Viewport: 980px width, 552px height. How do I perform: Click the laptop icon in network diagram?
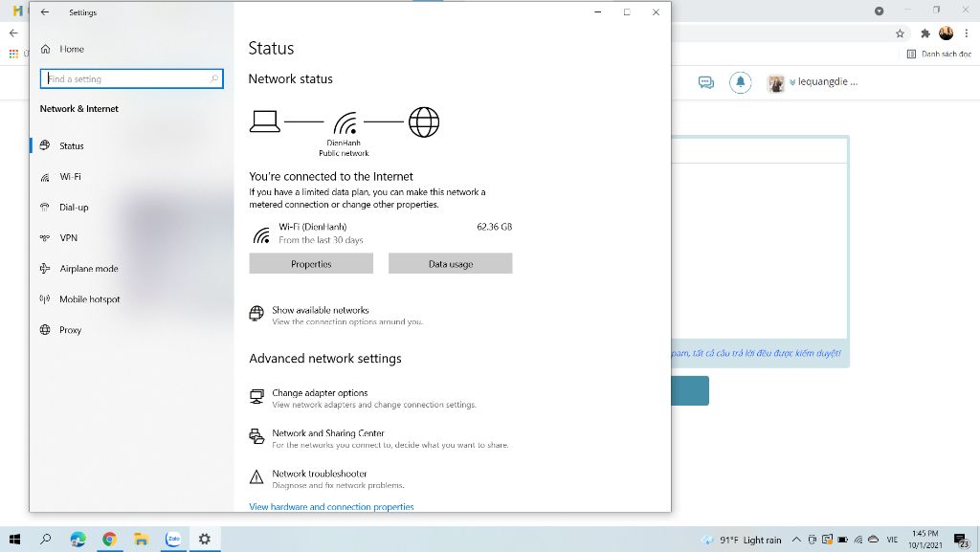coord(265,121)
